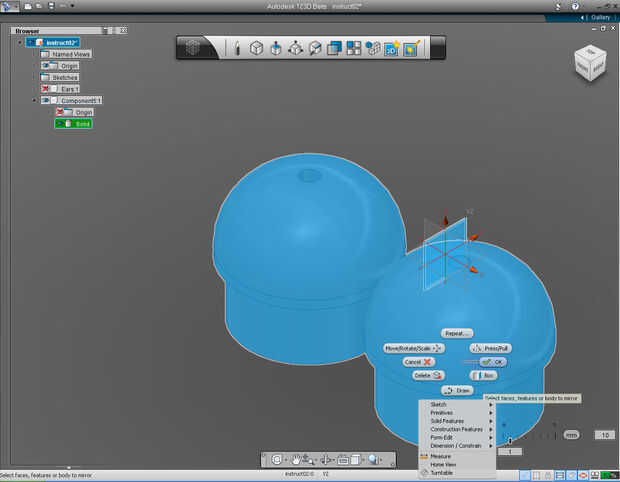Image resolution: width=620 pixels, height=482 pixels.
Task: Select the Sketch pencil tool in toolbar
Action: coord(237,48)
